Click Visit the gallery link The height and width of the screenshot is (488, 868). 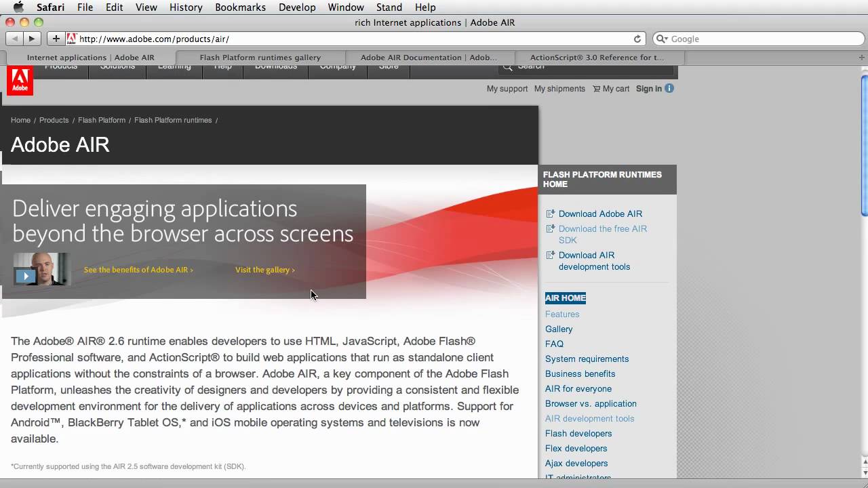tap(265, 270)
